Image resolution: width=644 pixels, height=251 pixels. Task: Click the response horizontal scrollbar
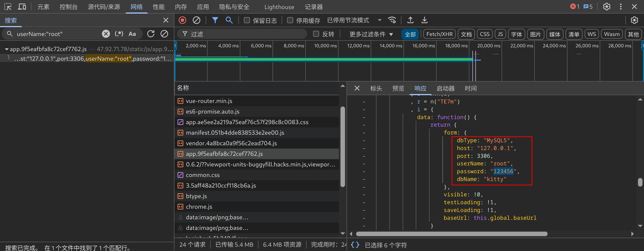pos(451,234)
